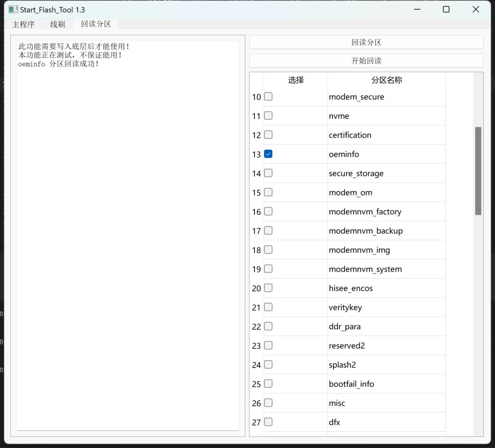Click the 回读分区 button
Viewport: 495px width, 448px height.
click(366, 42)
